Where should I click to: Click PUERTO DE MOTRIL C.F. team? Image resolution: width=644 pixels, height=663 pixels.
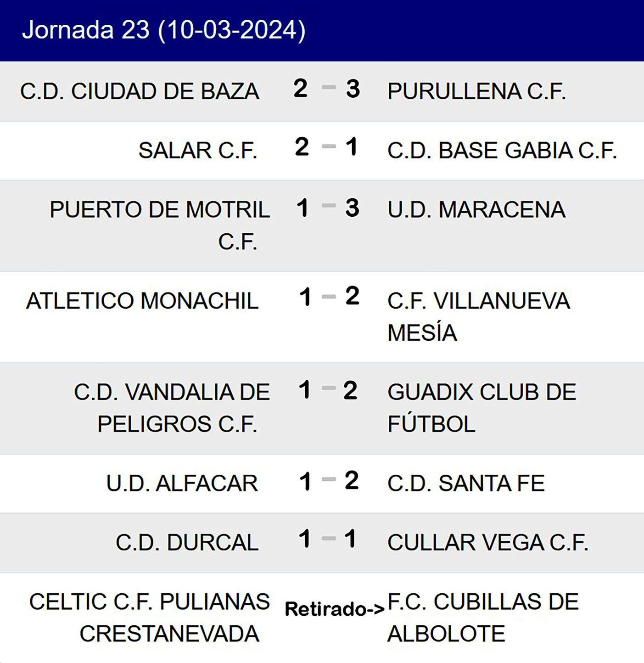coord(160,225)
